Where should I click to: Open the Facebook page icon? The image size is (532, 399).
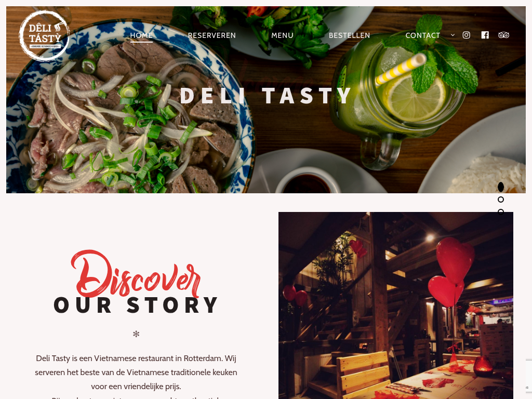click(485, 35)
